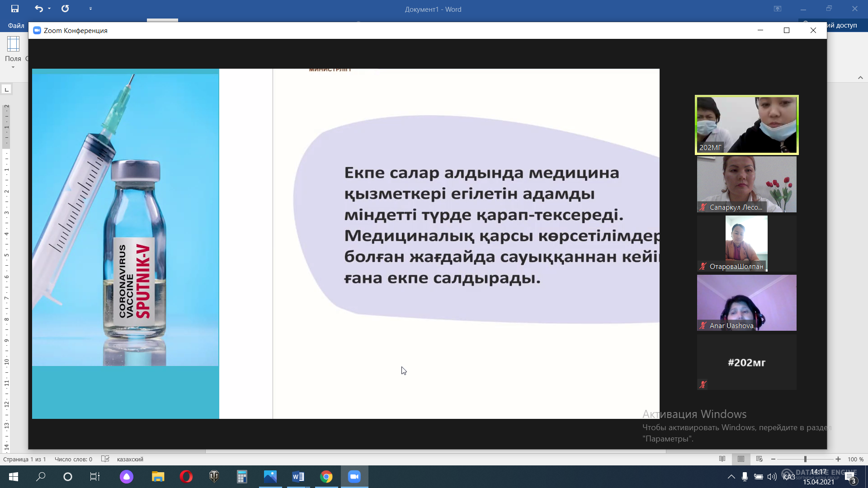The width and height of the screenshot is (868, 488).
Task: Expand the hidden icons tray chevron
Action: 732,477
